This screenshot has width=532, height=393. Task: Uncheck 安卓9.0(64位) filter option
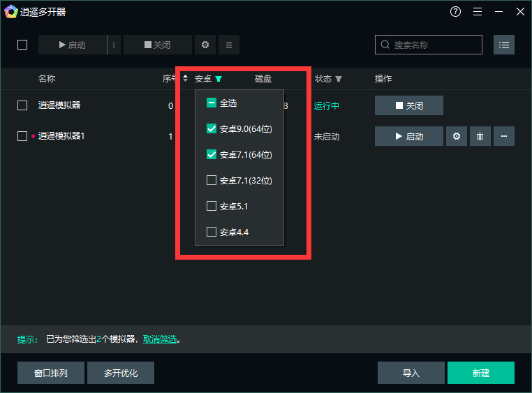pyautogui.click(x=212, y=129)
